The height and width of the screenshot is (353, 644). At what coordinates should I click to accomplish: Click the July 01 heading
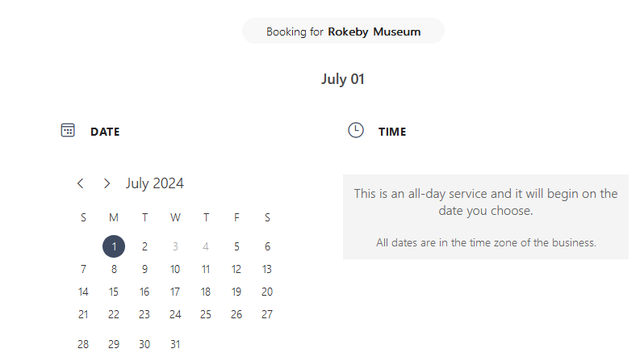tap(343, 79)
